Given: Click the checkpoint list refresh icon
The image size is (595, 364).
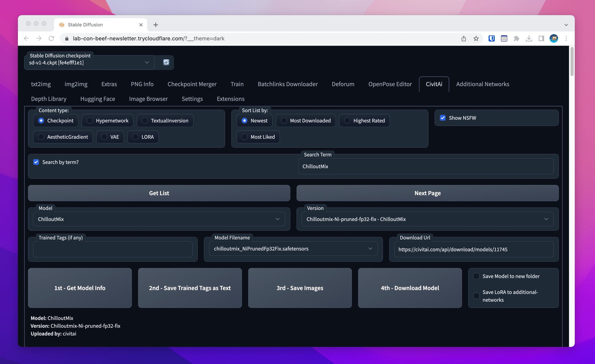Looking at the screenshot, I should pyautogui.click(x=166, y=62).
